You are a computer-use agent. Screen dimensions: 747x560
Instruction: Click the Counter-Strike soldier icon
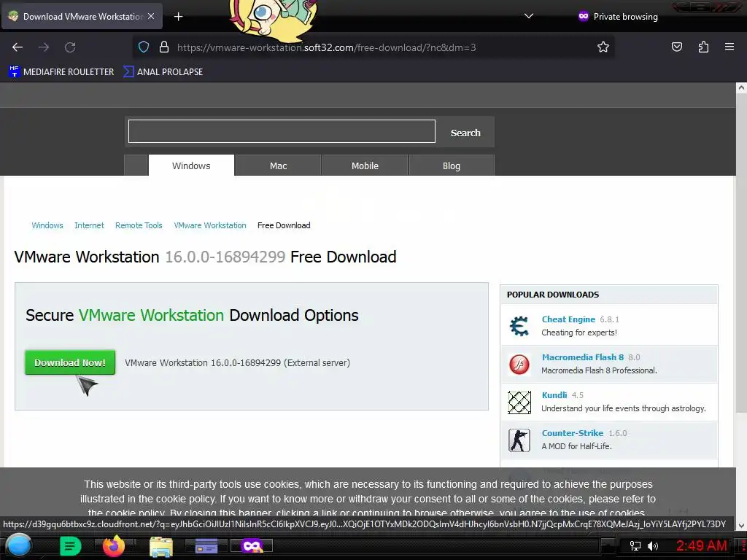pos(519,440)
